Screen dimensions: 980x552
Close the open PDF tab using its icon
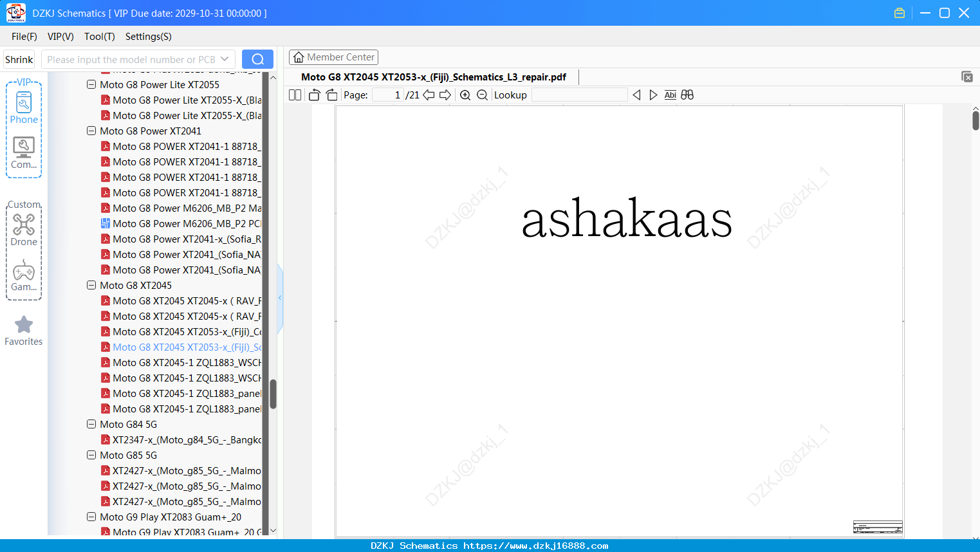[x=967, y=77]
